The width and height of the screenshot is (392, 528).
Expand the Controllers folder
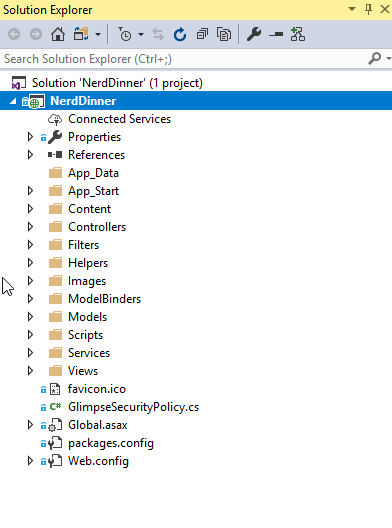[x=30, y=227]
